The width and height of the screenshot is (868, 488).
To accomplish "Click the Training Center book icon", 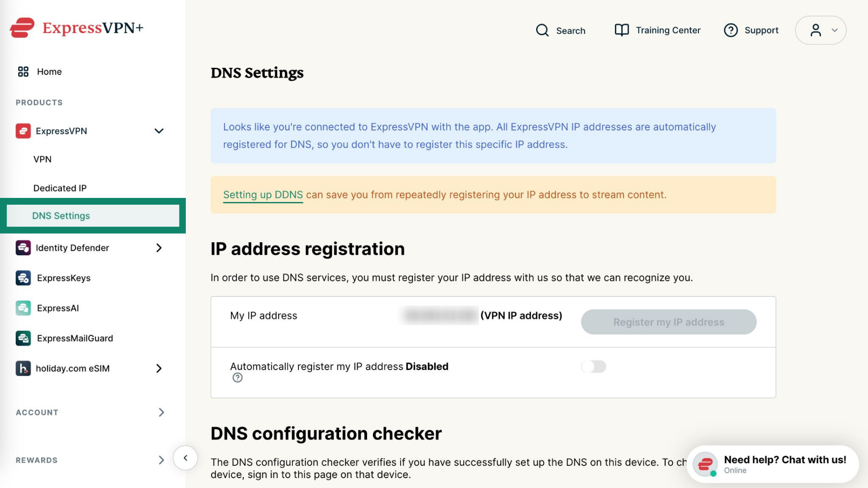I will (x=622, y=30).
